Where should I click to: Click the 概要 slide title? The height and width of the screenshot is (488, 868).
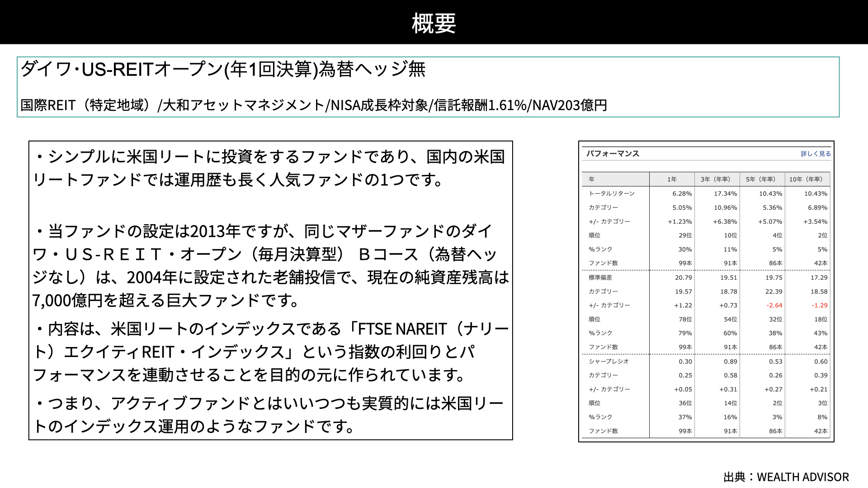(x=434, y=23)
